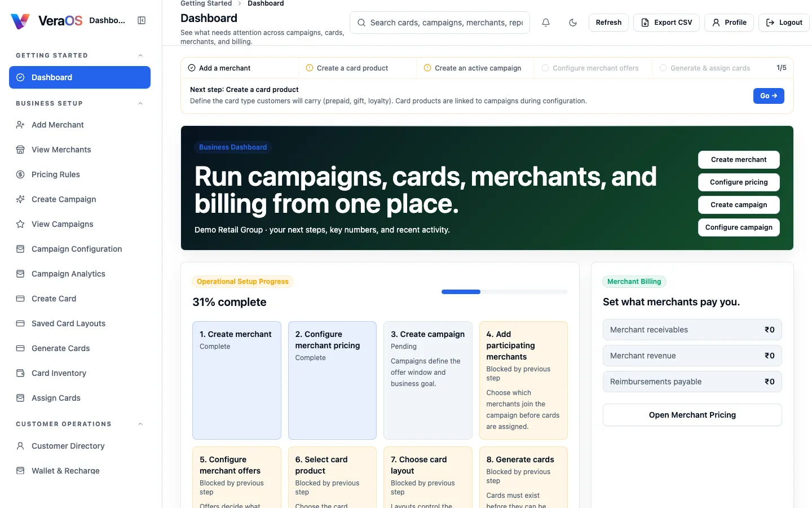This screenshot has width=812, height=508.
Task: Open the Dashboard menu item
Action: (80, 77)
